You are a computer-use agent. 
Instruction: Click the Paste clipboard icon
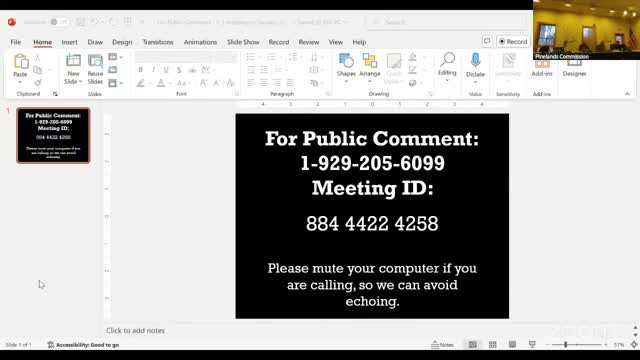coord(20,61)
